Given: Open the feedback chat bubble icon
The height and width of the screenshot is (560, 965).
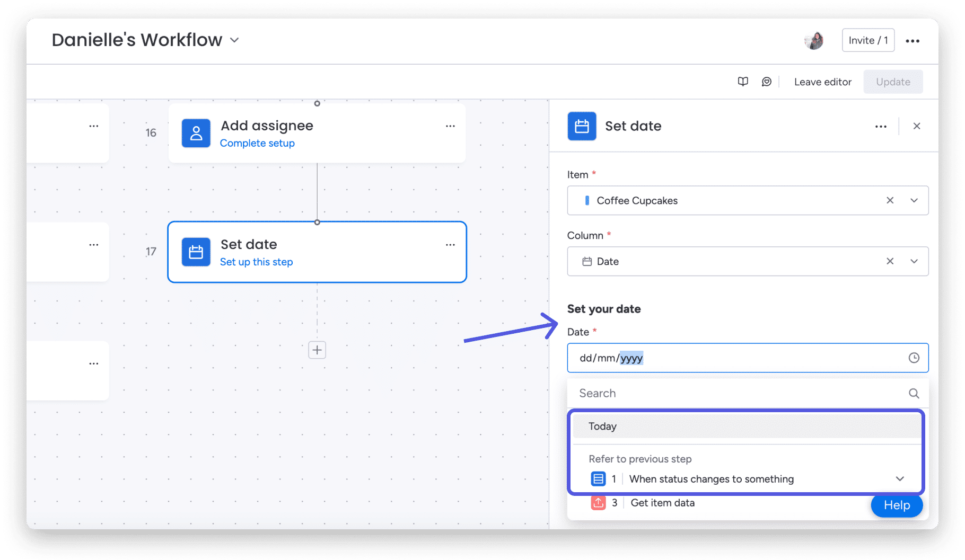Looking at the screenshot, I should coord(767,82).
